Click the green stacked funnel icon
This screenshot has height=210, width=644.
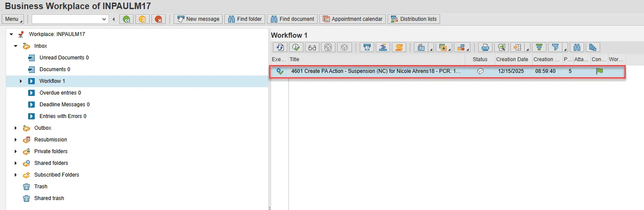539,47
